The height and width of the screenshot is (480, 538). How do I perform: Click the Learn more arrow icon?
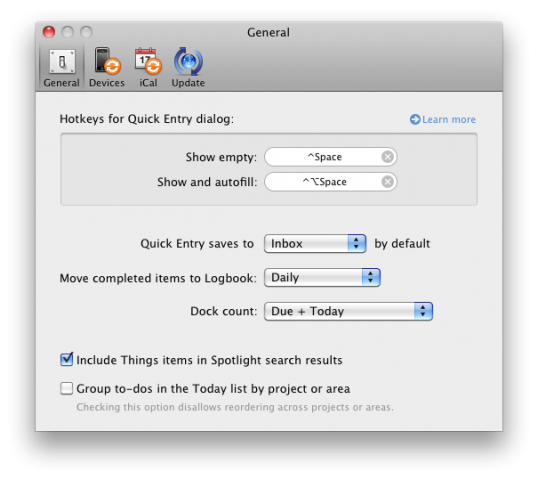point(415,119)
